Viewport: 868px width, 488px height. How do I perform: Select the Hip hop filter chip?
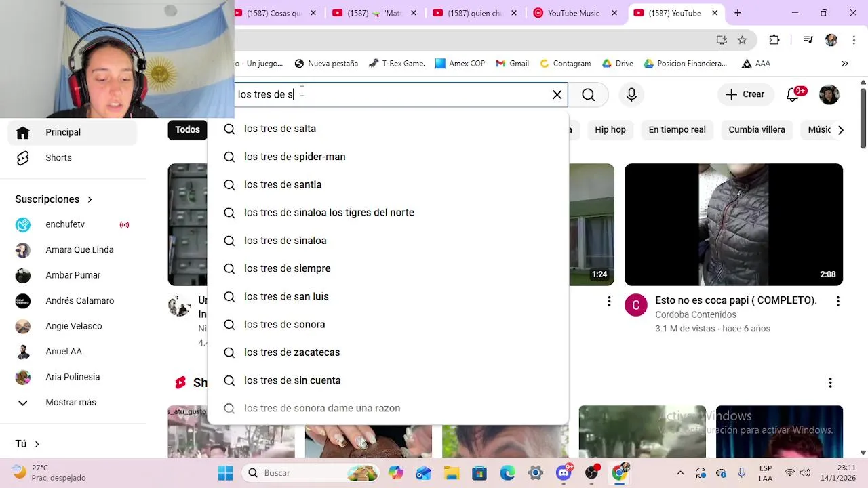pyautogui.click(x=610, y=129)
